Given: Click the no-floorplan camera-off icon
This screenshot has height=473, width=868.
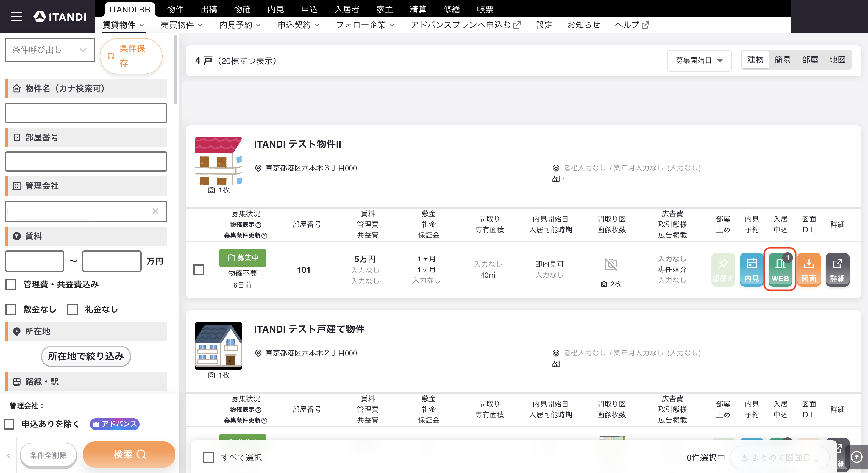Looking at the screenshot, I should coord(611,264).
